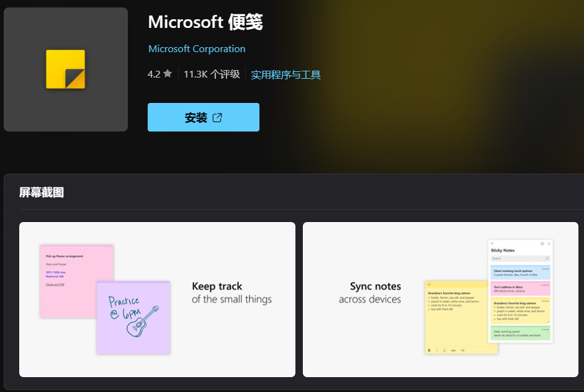Click the gear icon in the Sticky Notes window
This screenshot has width=584, height=392.
pyautogui.click(x=542, y=244)
